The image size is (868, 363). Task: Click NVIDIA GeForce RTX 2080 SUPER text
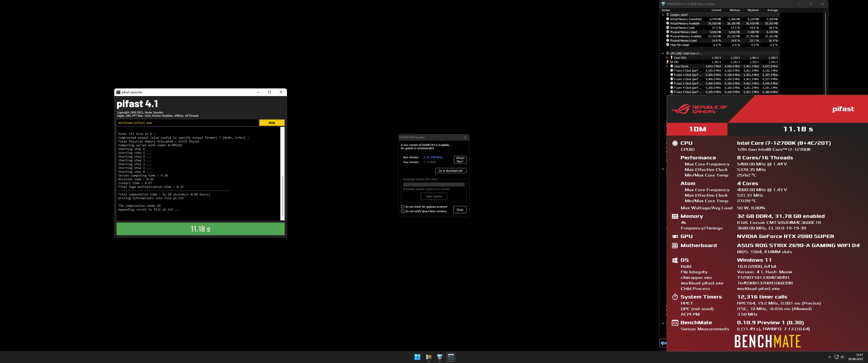click(x=785, y=236)
